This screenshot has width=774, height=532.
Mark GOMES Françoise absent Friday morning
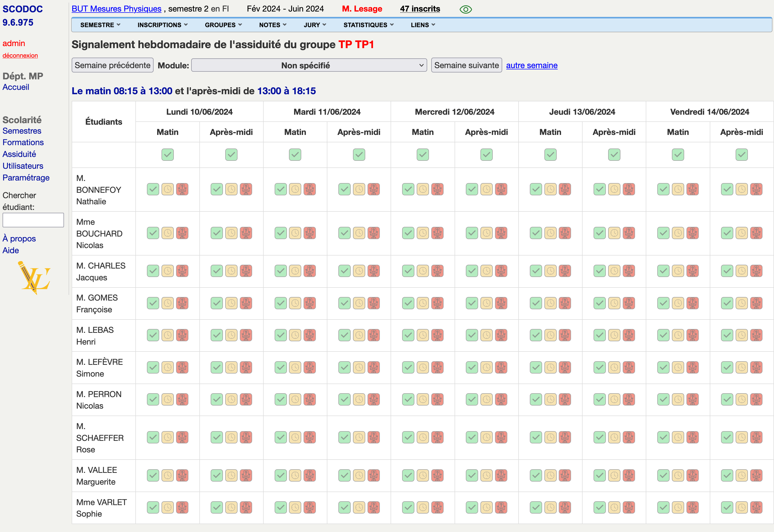coord(692,303)
